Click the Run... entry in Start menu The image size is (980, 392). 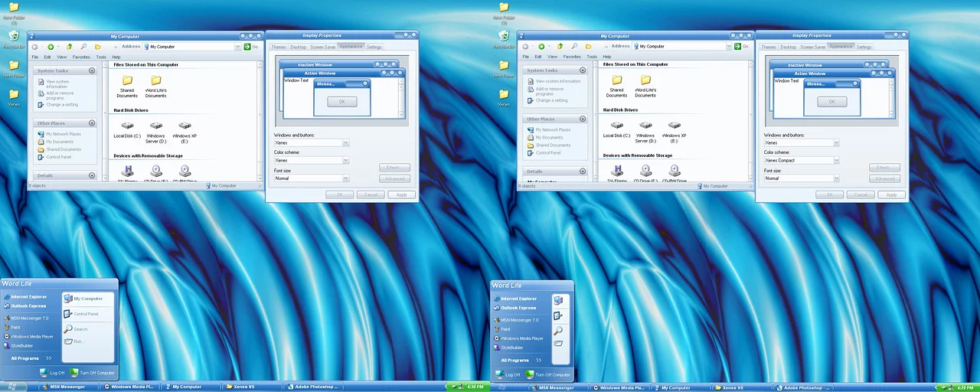[x=78, y=341]
